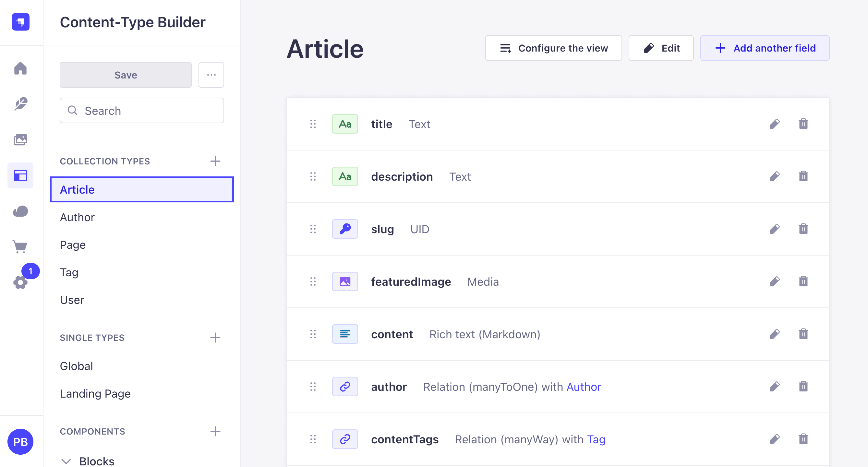Open Settings gear icon with notification badge
The height and width of the screenshot is (467, 868).
click(x=20, y=282)
